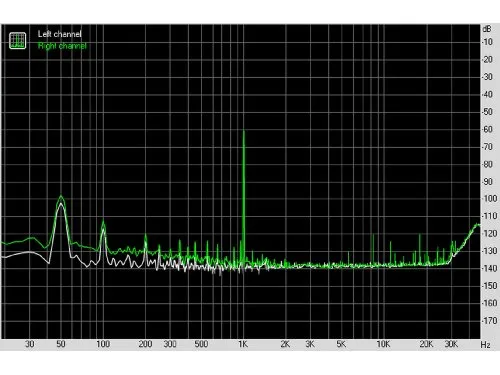This screenshot has width=500, height=375.
Task: Click the -60 dB axis label
Action: point(487,129)
